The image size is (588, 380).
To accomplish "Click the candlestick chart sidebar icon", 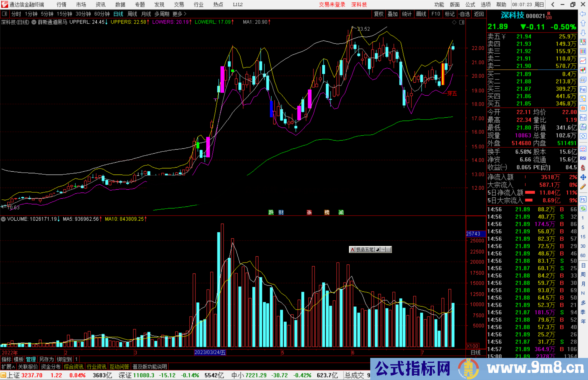I will pyautogui.click(x=583, y=70).
